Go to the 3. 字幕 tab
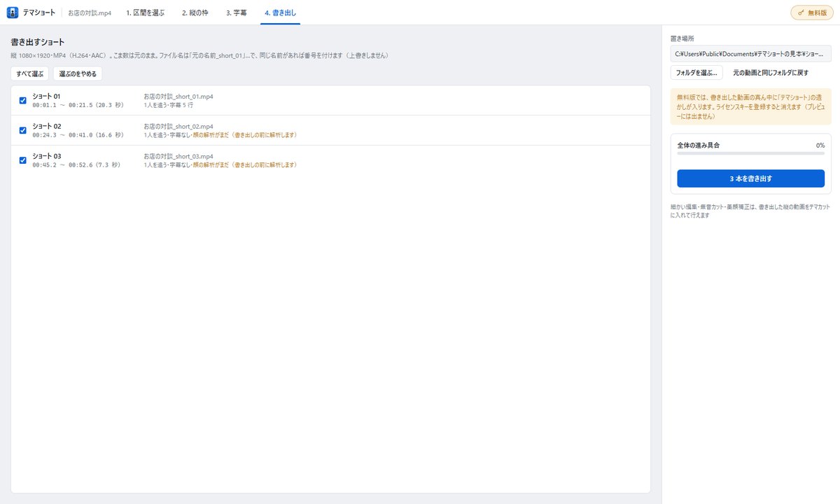840x504 pixels. [237, 13]
